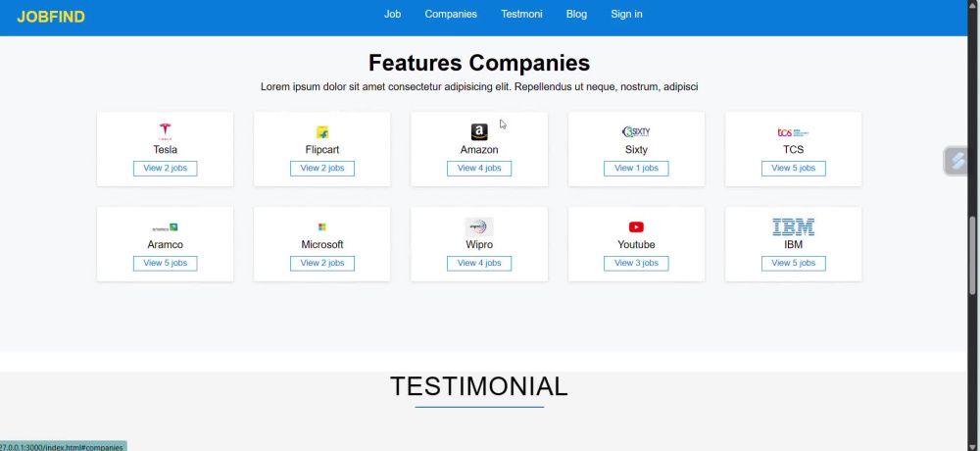Click the Features Companies heading
The height and width of the screenshot is (451, 980).
[x=479, y=63]
